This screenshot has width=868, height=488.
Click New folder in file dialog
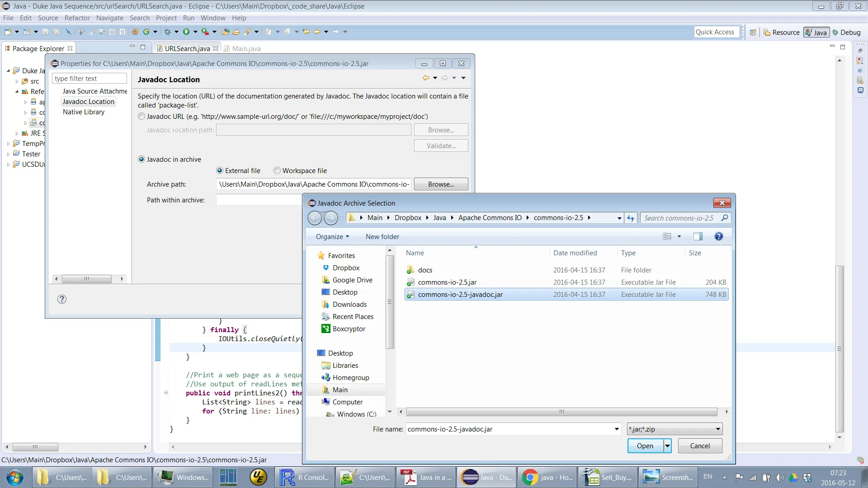(382, 236)
